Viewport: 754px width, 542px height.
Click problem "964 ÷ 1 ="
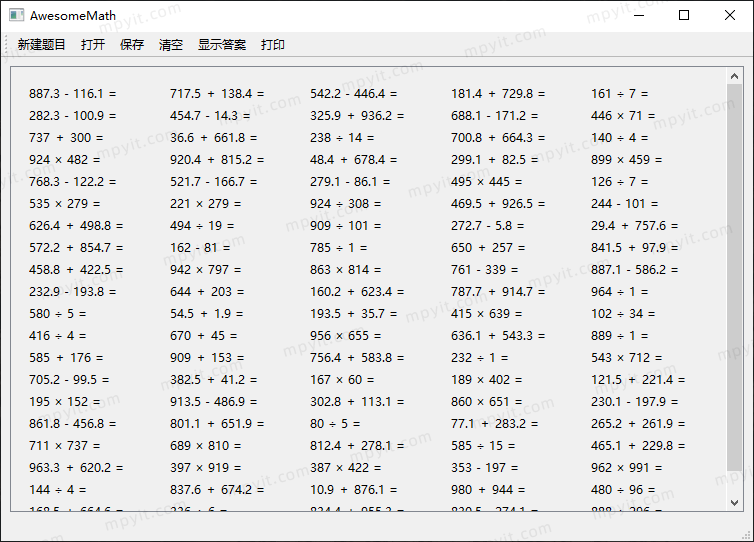point(619,292)
